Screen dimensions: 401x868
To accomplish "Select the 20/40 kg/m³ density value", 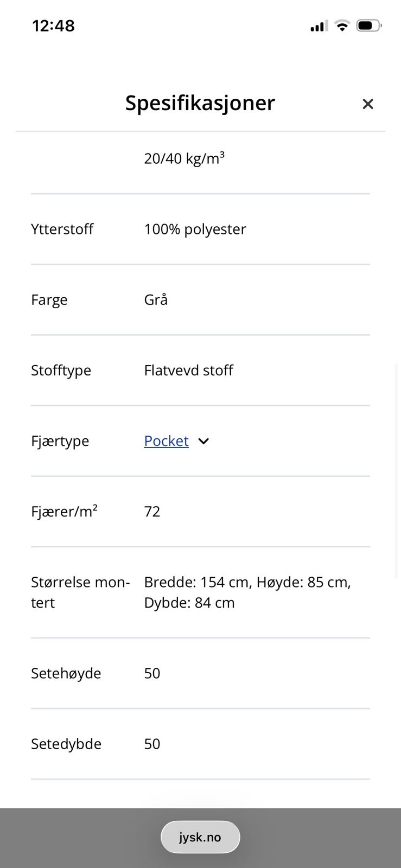I will click(184, 158).
